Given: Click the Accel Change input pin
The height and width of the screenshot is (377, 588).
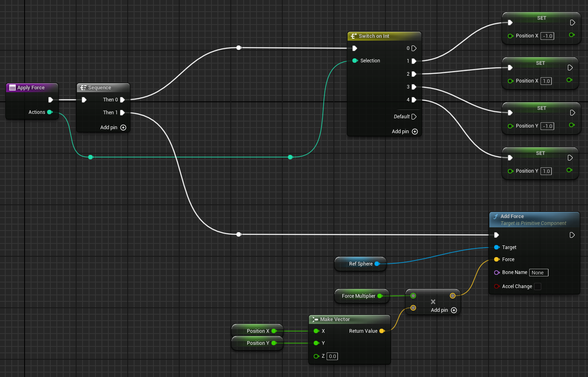Looking at the screenshot, I should click(x=497, y=286).
